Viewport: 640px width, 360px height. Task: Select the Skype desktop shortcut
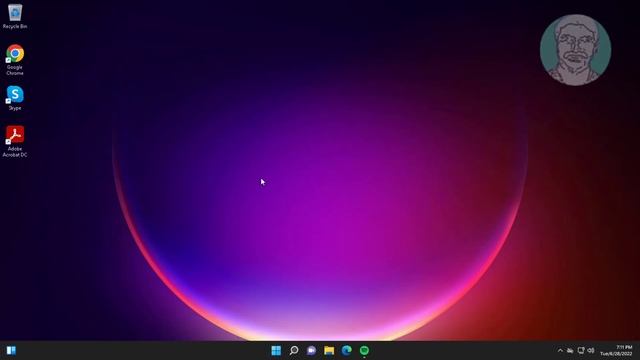pyautogui.click(x=15, y=98)
